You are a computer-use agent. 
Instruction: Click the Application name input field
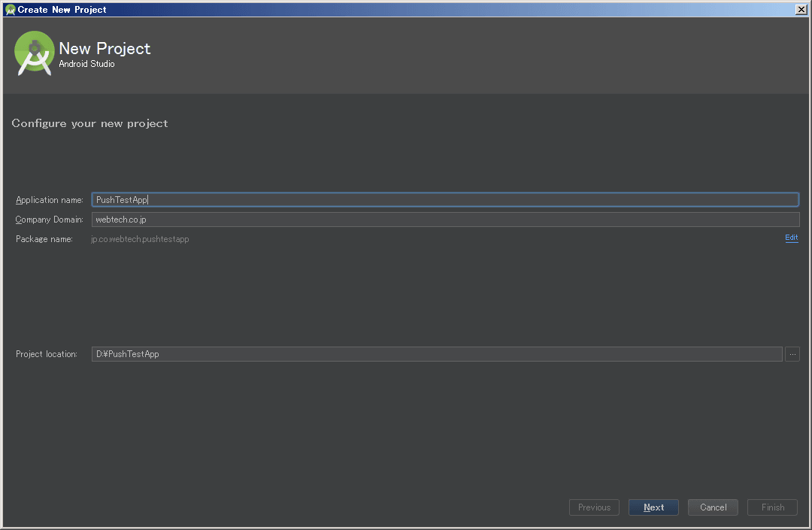point(445,200)
